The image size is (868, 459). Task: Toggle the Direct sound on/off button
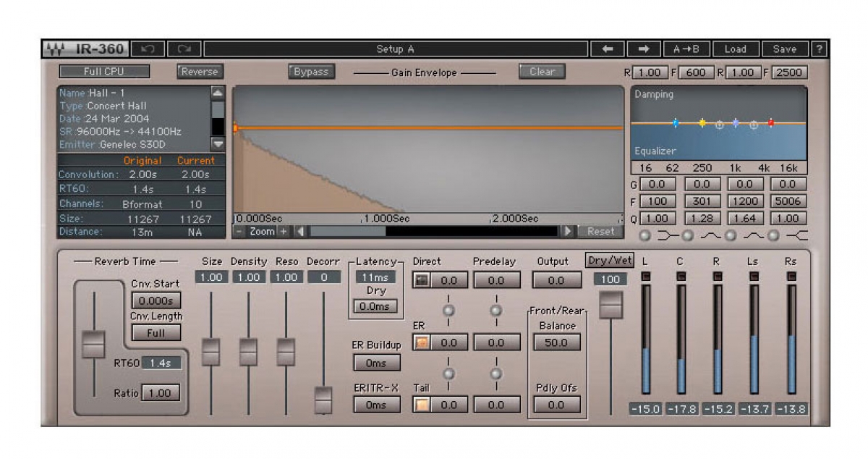(x=422, y=280)
